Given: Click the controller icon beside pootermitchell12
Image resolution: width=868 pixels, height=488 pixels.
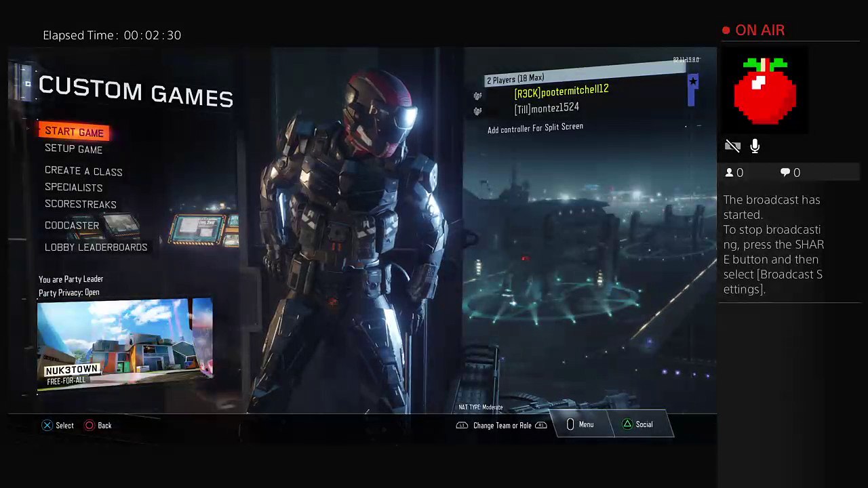Looking at the screenshot, I should click(477, 96).
